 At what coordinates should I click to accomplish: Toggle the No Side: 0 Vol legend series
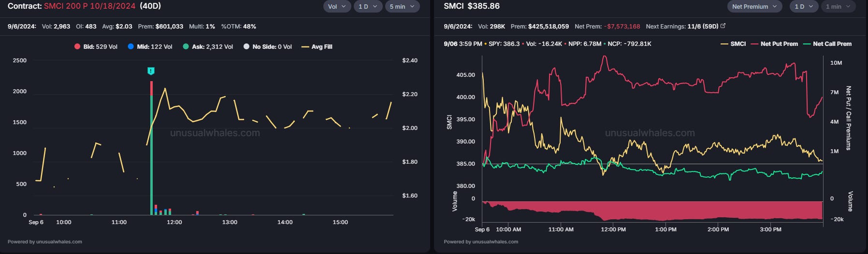pyautogui.click(x=268, y=47)
